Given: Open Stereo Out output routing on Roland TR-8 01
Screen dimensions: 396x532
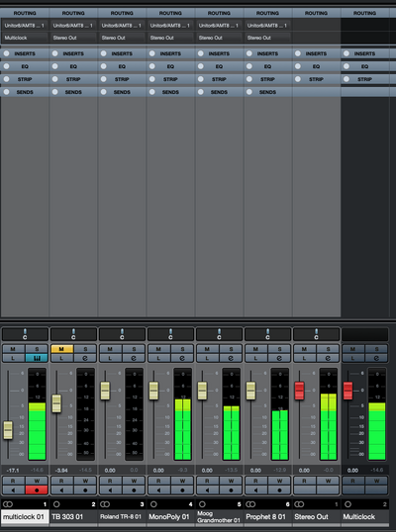Looking at the screenshot, I should coord(122,38).
